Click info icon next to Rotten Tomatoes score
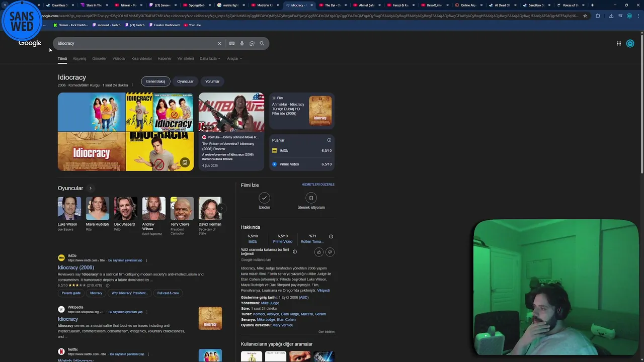Screen dimensions: 644x362 [331, 236]
